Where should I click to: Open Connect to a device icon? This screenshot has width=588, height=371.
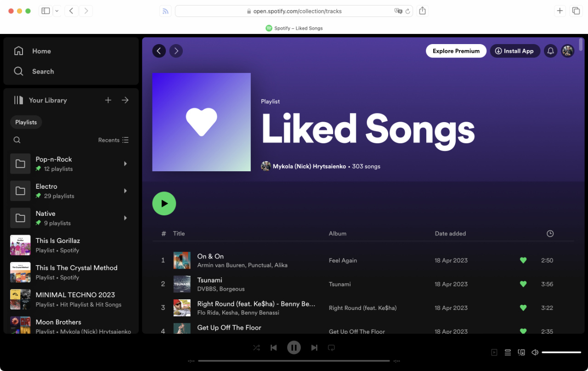[521, 353]
